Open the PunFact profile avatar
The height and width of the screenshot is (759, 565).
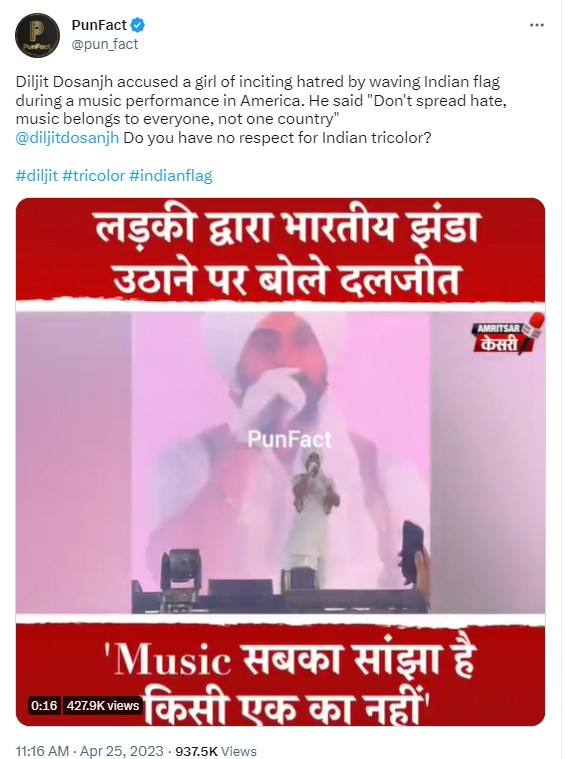[x=37, y=36]
